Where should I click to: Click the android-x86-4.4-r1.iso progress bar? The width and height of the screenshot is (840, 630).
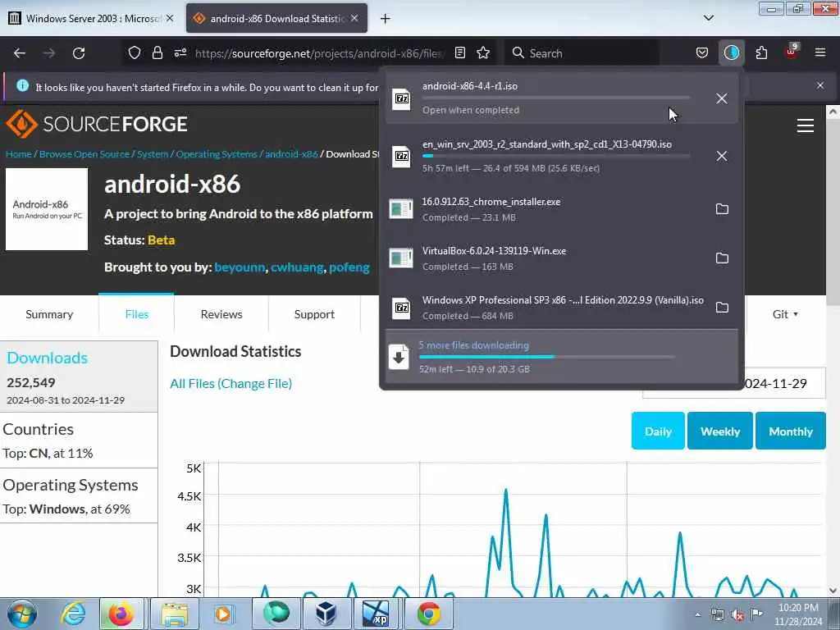tap(556, 98)
